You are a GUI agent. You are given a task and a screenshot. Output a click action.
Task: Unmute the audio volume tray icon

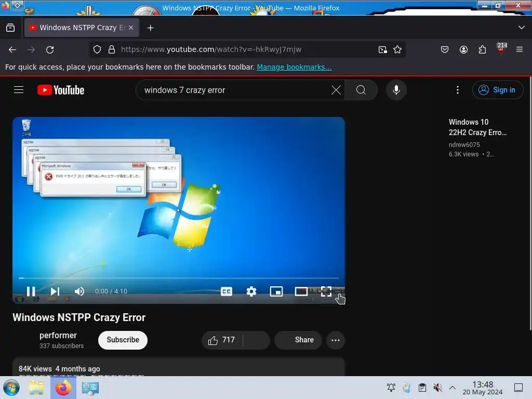click(x=437, y=388)
